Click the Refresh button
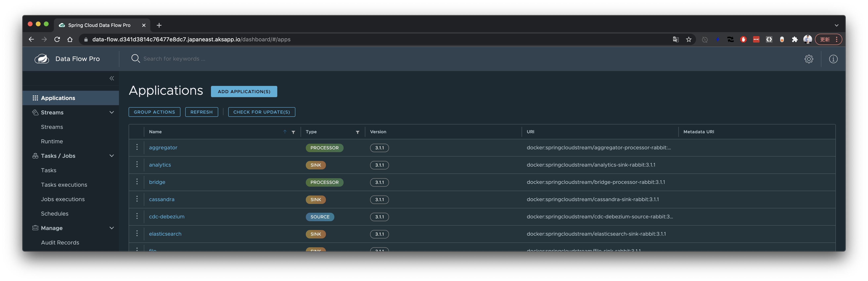The width and height of the screenshot is (868, 281). tap(202, 112)
